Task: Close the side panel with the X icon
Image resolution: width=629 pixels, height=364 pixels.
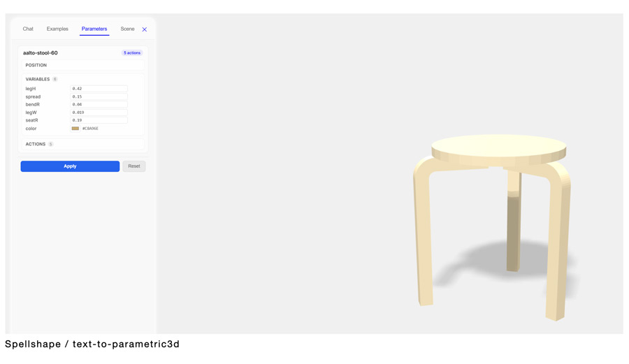Action: point(145,29)
